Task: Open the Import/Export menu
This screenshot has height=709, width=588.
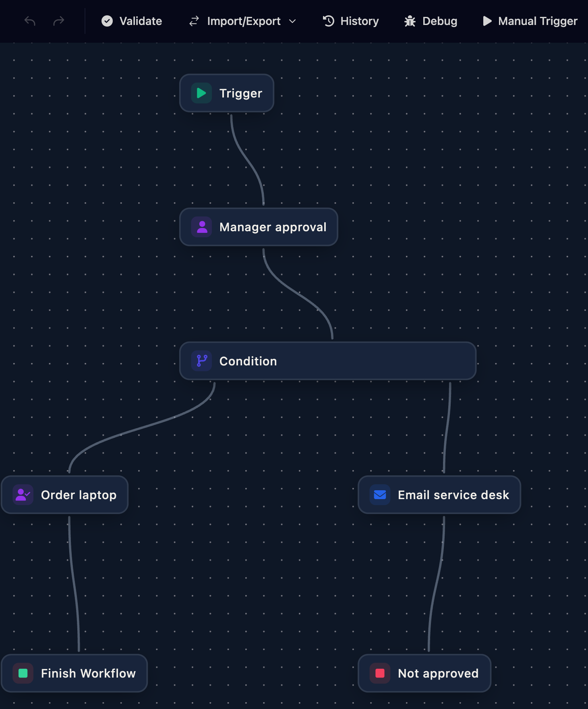Action: click(243, 21)
